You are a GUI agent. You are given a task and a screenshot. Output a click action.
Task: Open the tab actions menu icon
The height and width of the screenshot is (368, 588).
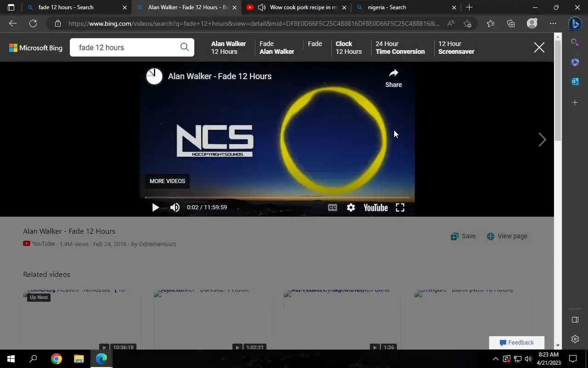pyautogui.click(x=11, y=7)
